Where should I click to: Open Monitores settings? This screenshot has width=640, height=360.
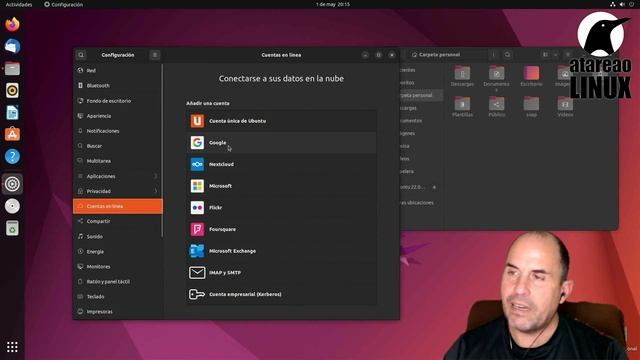pyautogui.click(x=118, y=267)
